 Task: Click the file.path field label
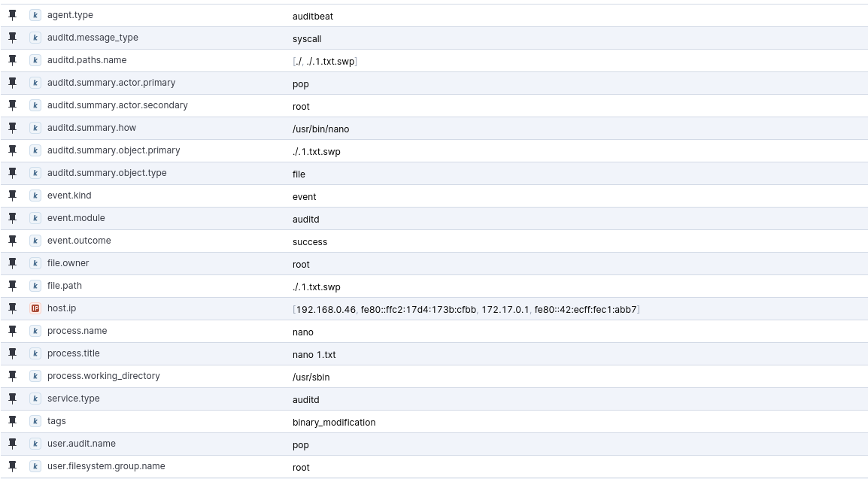point(64,286)
